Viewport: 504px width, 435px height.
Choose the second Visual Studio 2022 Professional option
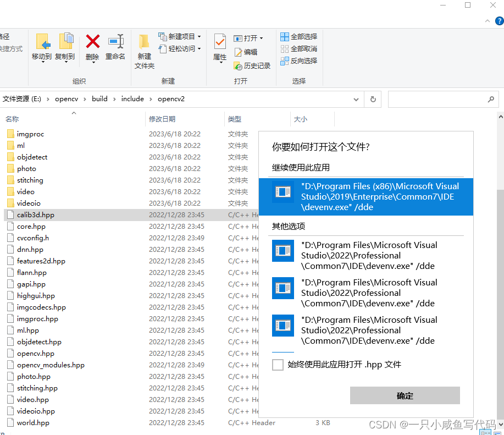coord(366,293)
